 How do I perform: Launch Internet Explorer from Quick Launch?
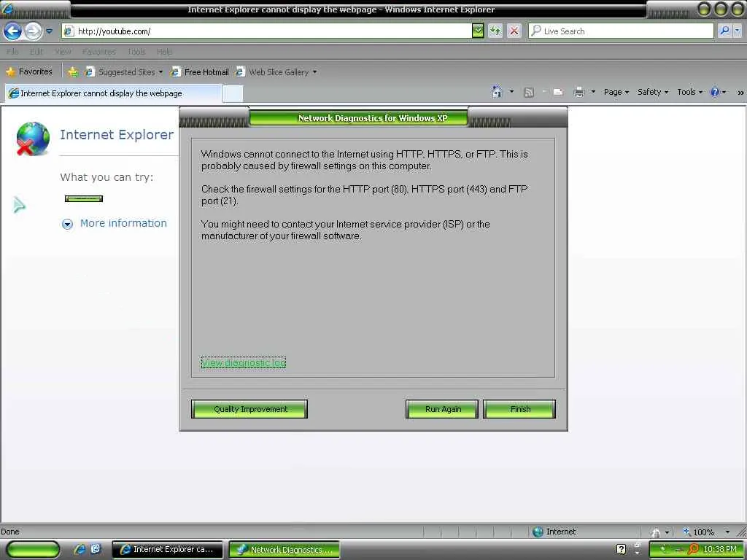tap(79, 549)
